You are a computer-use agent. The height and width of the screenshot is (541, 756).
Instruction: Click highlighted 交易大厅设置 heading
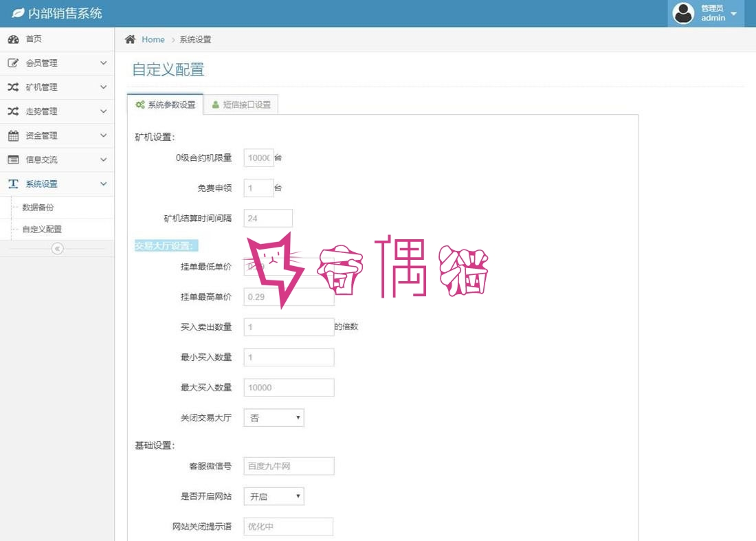click(166, 246)
